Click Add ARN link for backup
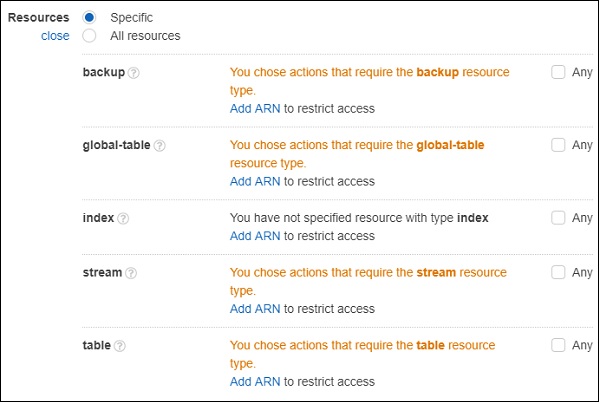 (x=254, y=109)
